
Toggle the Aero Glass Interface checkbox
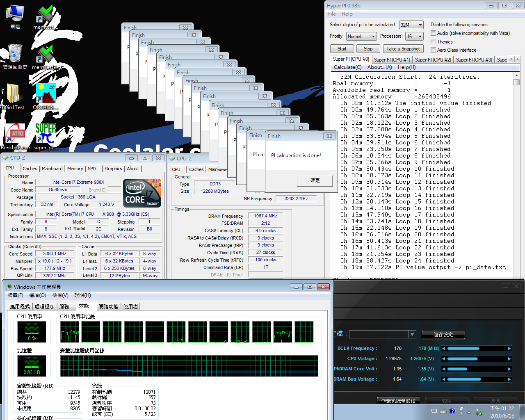point(433,50)
